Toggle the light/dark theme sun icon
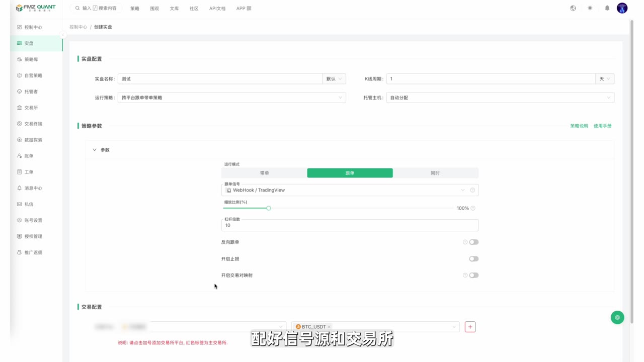 pos(590,8)
